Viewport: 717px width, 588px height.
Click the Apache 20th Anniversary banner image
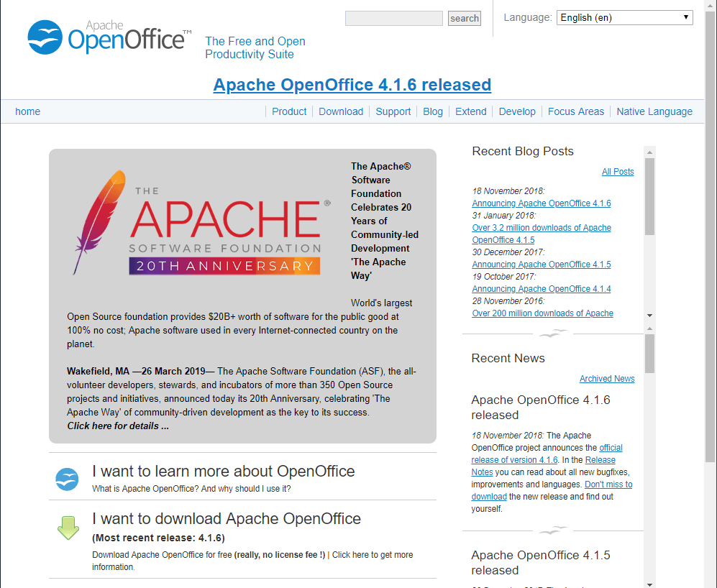pos(201,223)
